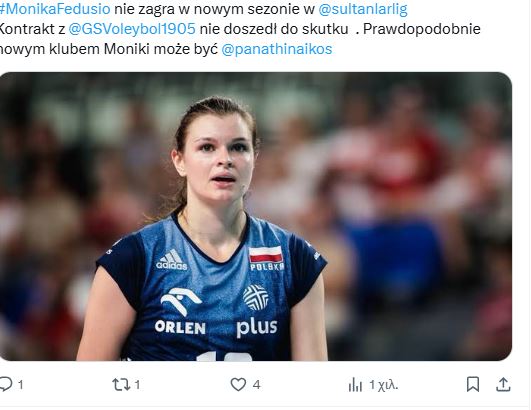Open the volleyball player photo
The width and height of the screenshot is (531, 410).
pos(255,216)
